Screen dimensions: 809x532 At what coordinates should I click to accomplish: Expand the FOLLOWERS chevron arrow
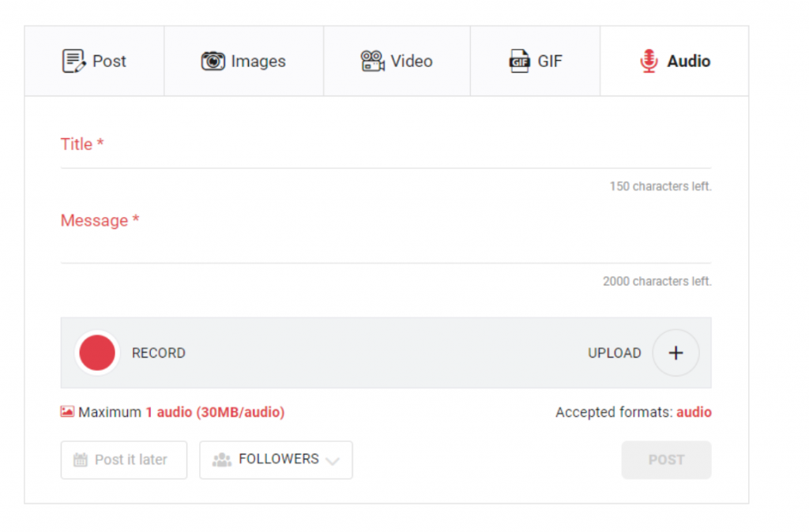333,461
